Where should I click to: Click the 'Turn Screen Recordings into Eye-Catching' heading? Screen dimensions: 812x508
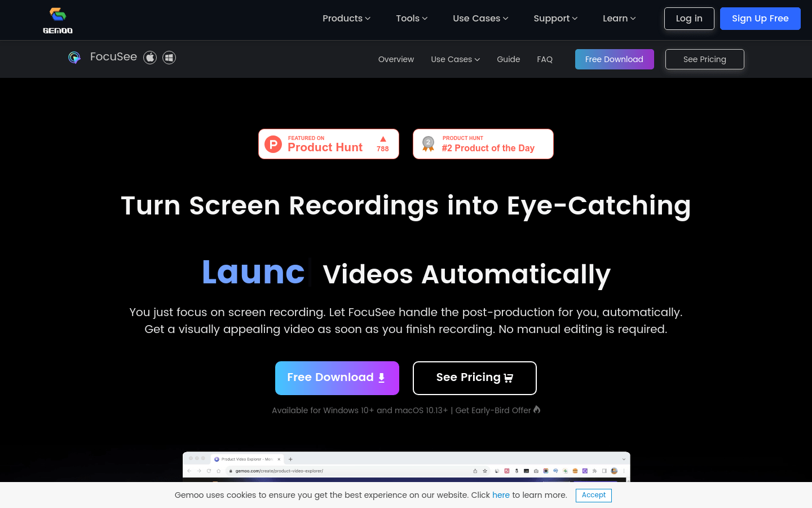click(x=406, y=205)
